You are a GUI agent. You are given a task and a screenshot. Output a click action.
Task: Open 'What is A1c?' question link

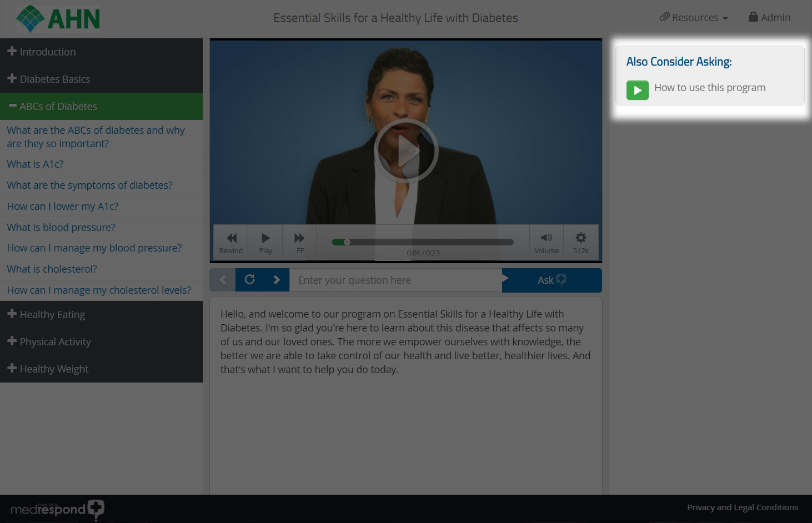coord(35,164)
